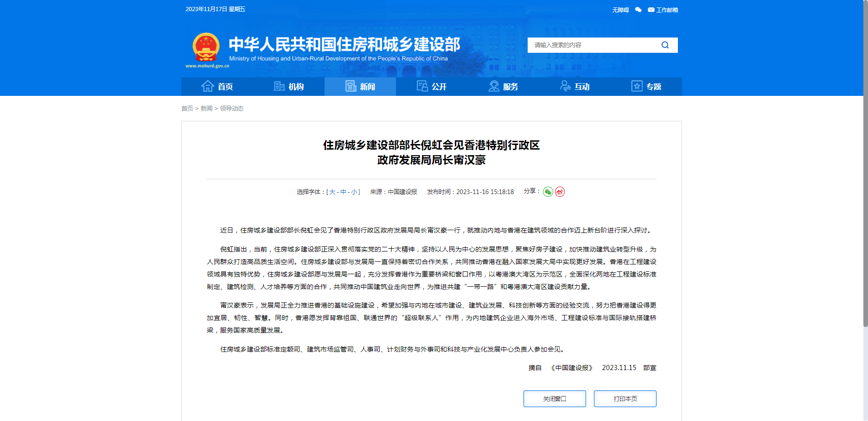Share article via red Weibo icon
The height and width of the screenshot is (421, 868).
pos(560,192)
